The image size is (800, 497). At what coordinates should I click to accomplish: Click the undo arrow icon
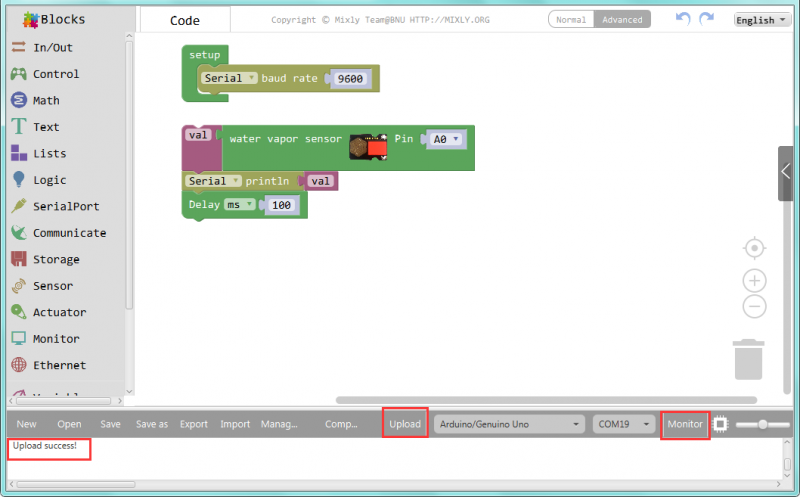click(683, 19)
